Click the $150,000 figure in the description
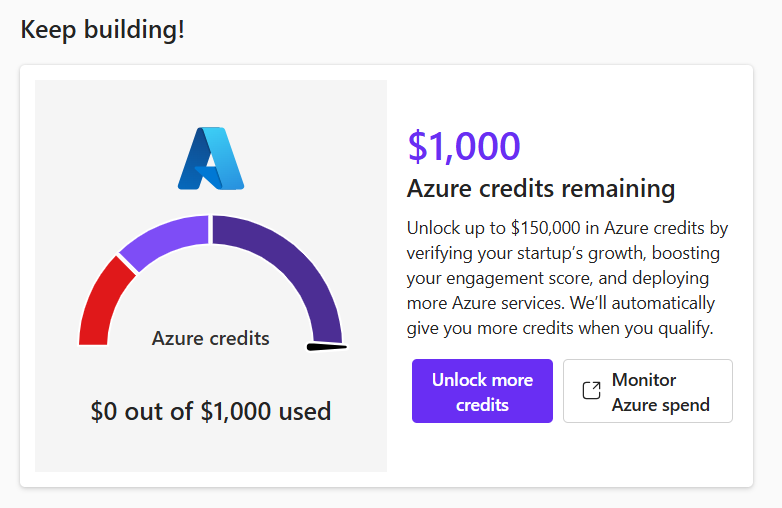The image size is (782, 508). [x=546, y=228]
